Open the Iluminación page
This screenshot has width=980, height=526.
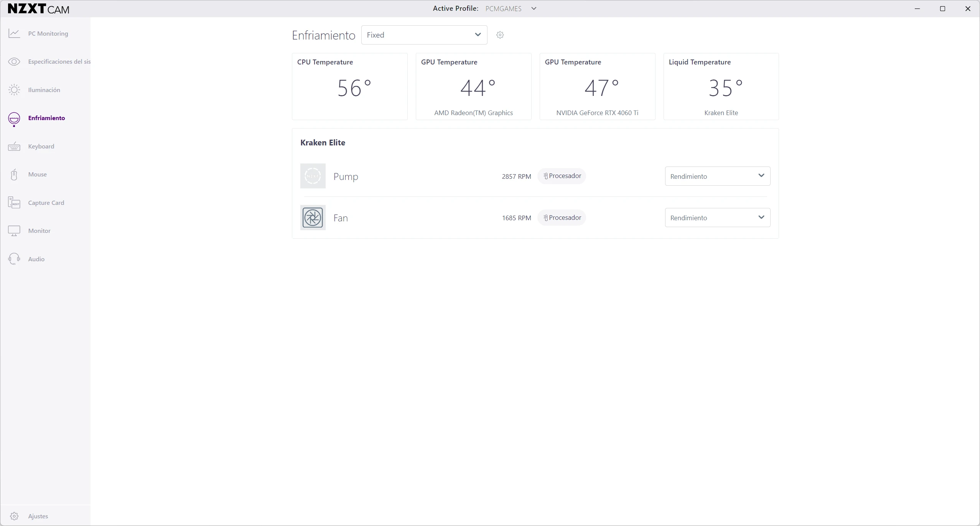44,90
